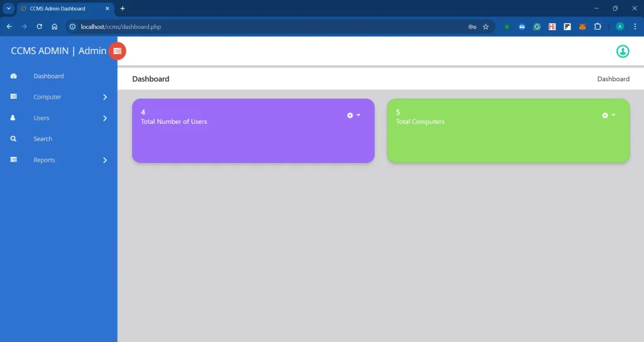Open the Dashboard sidebar menu item
Viewport: 644px width, 342px height.
pyautogui.click(x=58, y=76)
